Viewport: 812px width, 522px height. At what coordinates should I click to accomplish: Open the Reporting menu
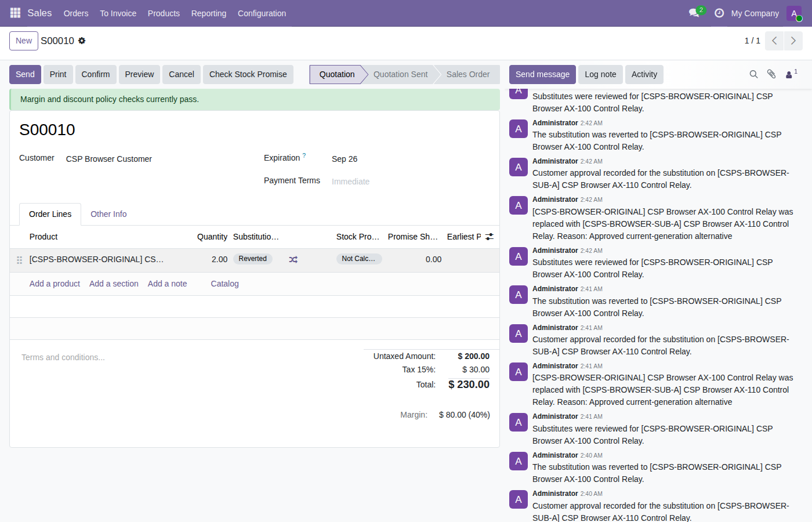(209, 13)
